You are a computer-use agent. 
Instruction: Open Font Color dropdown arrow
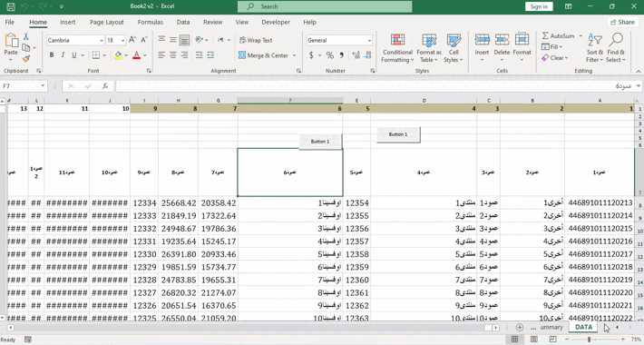145,55
